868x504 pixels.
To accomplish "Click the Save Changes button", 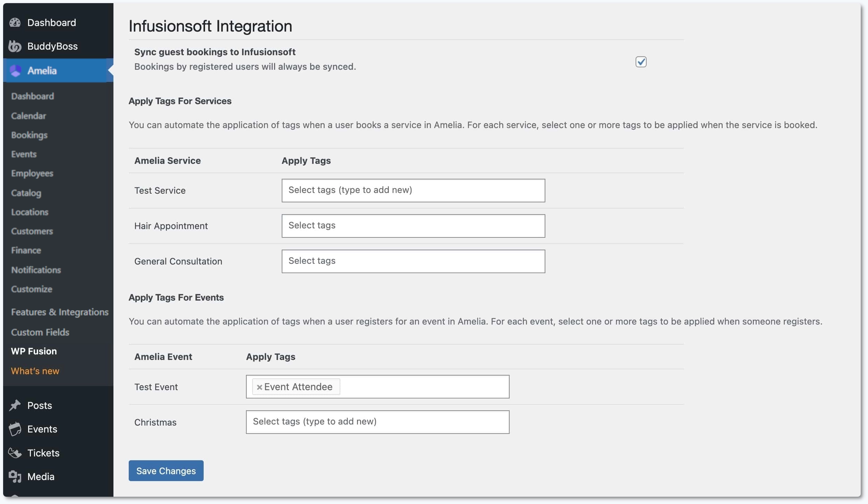I will 165,471.
